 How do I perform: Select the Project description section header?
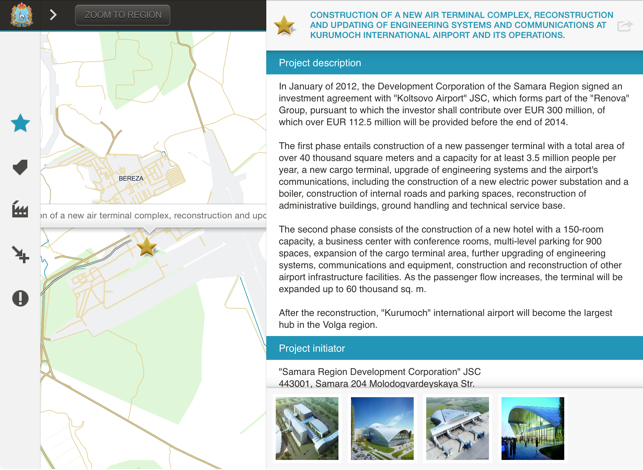point(454,63)
